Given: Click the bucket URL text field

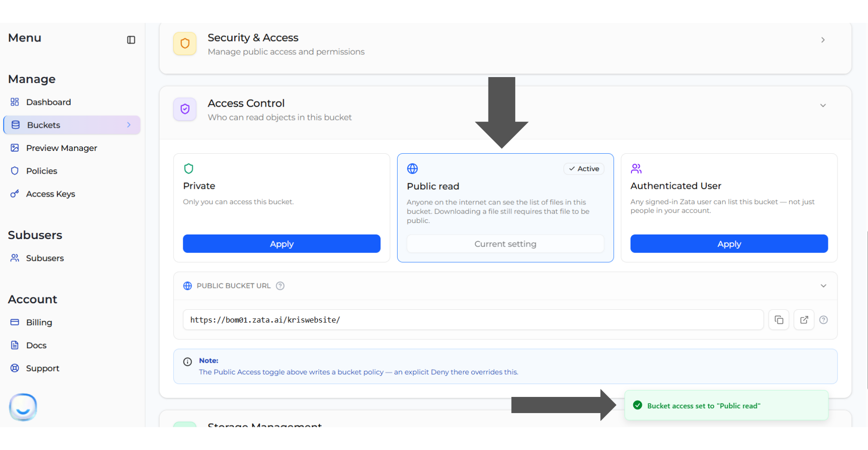Looking at the screenshot, I should [473, 320].
